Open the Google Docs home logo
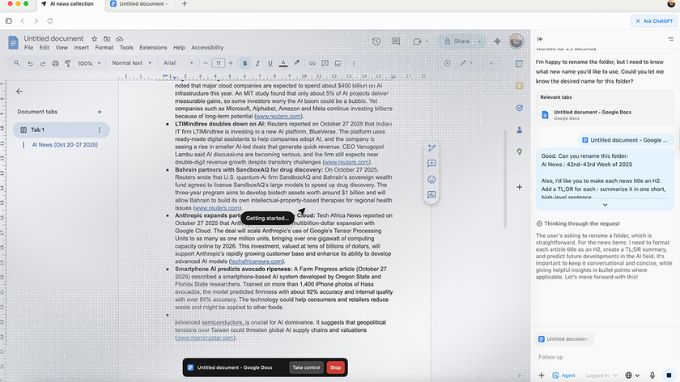This screenshot has height=382, width=680. 13,42
